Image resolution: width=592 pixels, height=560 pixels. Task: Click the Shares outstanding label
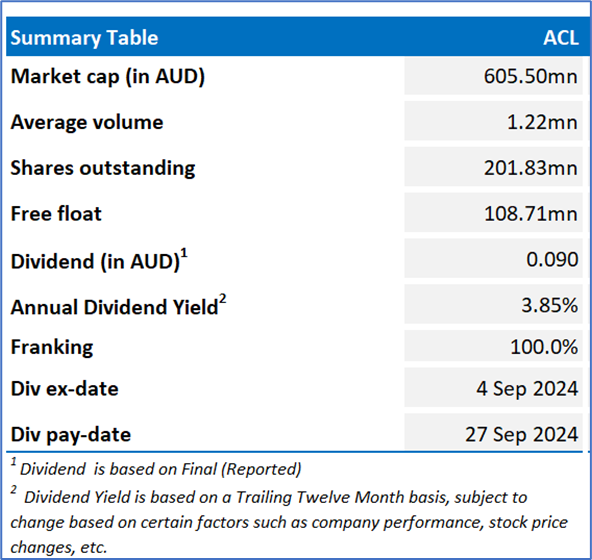click(x=103, y=168)
